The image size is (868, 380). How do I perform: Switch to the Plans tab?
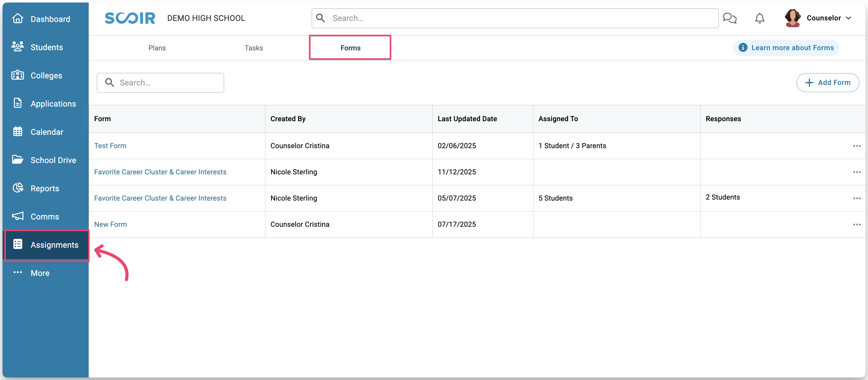157,48
